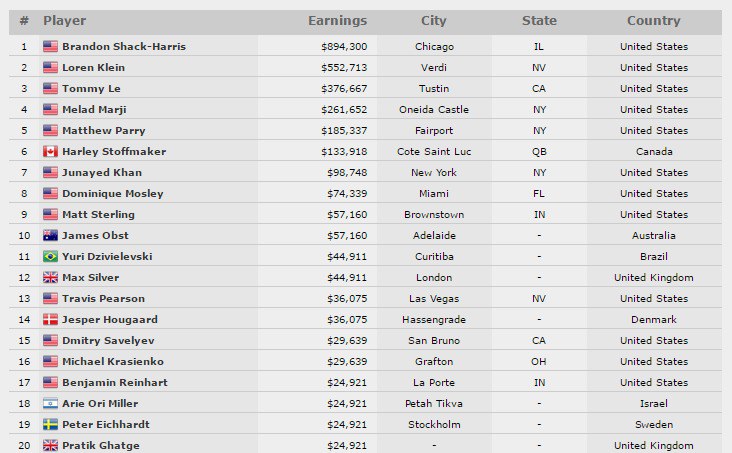Click the Swedish flag beside Peter Eichhardt
732x453 pixels.
(x=50, y=425)
